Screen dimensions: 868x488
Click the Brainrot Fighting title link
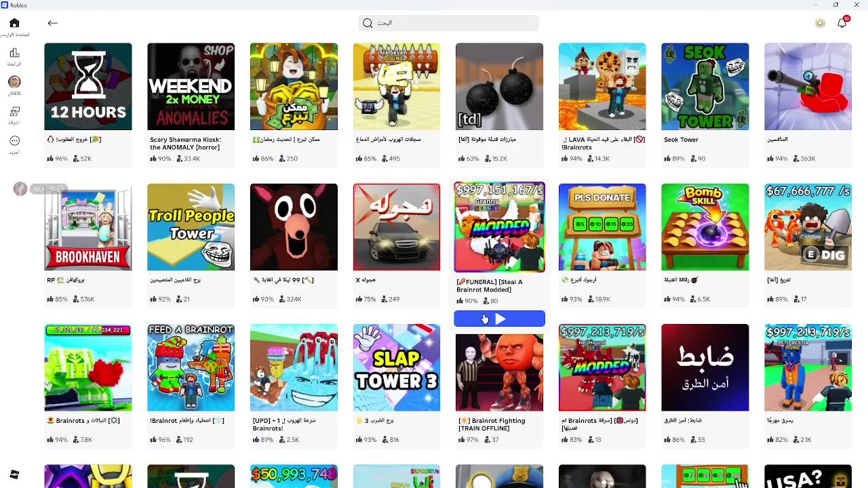(x=492, y=424)
